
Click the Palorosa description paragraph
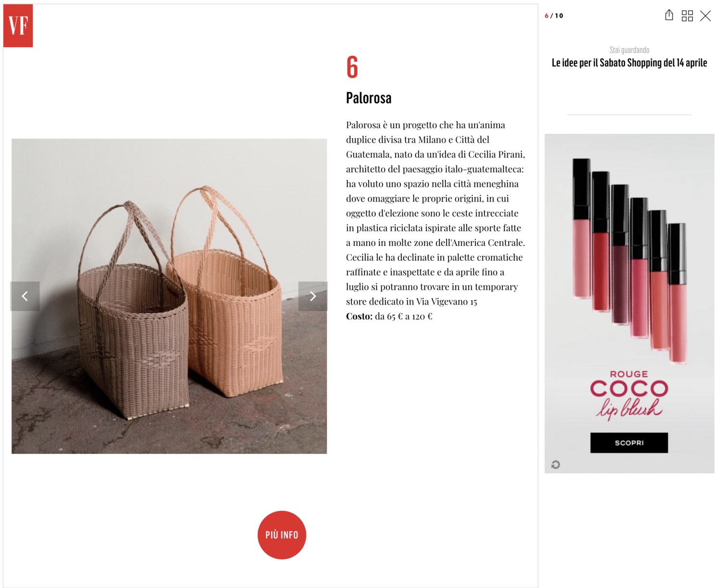(x=435, y=213)
